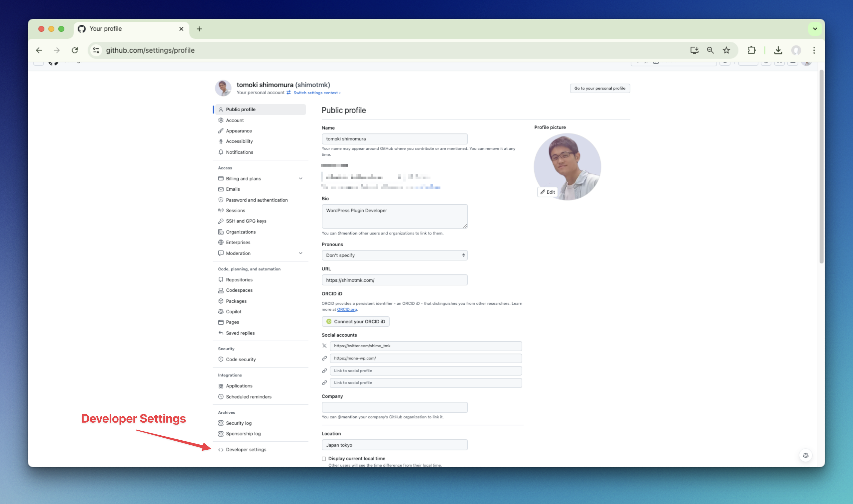Click the ORCID logo icon in connect button
Screen dimensions: 853x504
pyautogui.click(x=329, y=321)
